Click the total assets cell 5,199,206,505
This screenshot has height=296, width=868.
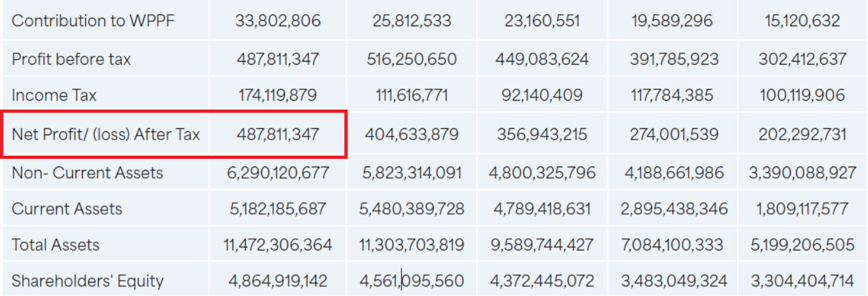[802, 245]
